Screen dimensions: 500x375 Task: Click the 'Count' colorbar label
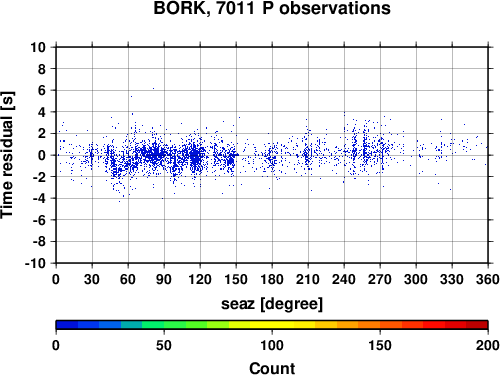[x=272, y=368]
